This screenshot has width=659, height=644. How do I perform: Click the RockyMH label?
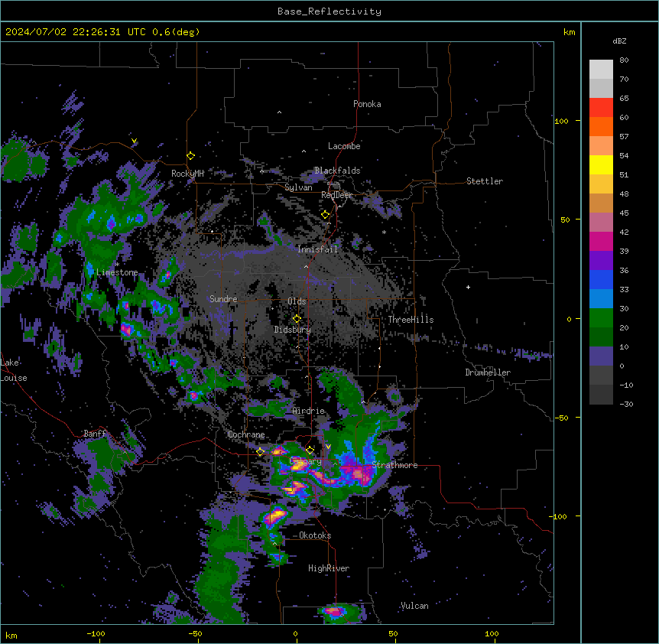point(187,174)
